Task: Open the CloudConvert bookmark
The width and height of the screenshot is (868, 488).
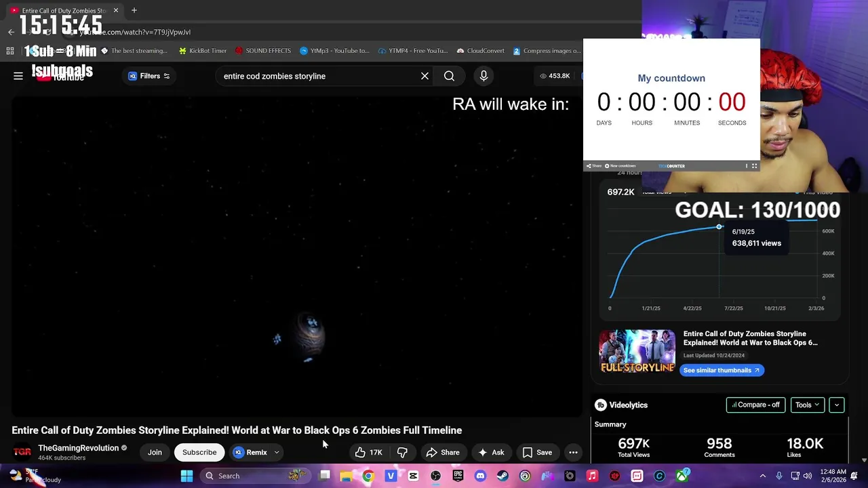Action: (481, 51)
